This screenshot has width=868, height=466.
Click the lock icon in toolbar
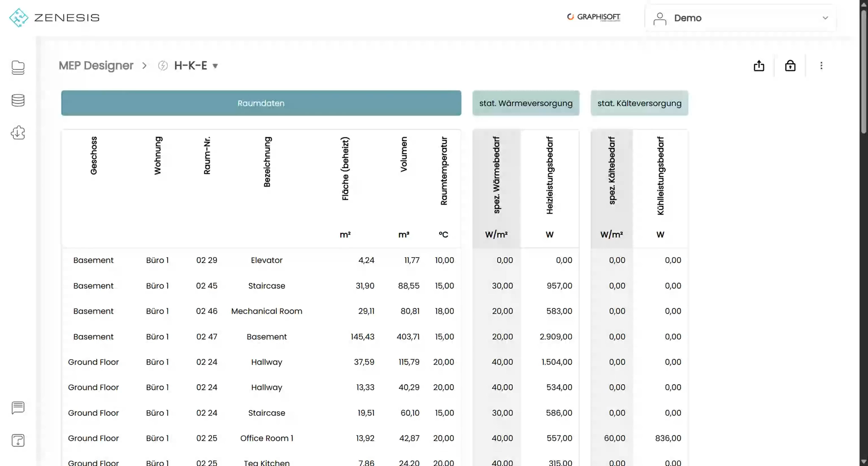pyautogui.click(x=790, y=66)
